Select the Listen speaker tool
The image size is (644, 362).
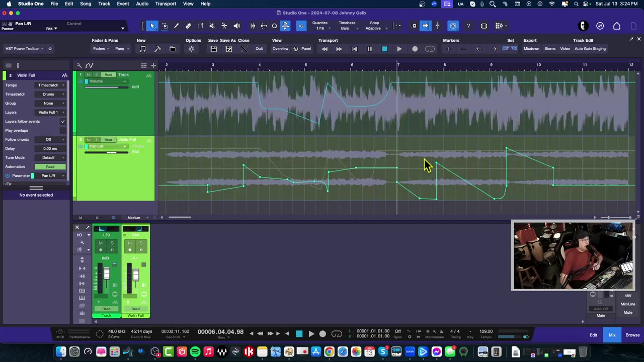pos(236,26)
